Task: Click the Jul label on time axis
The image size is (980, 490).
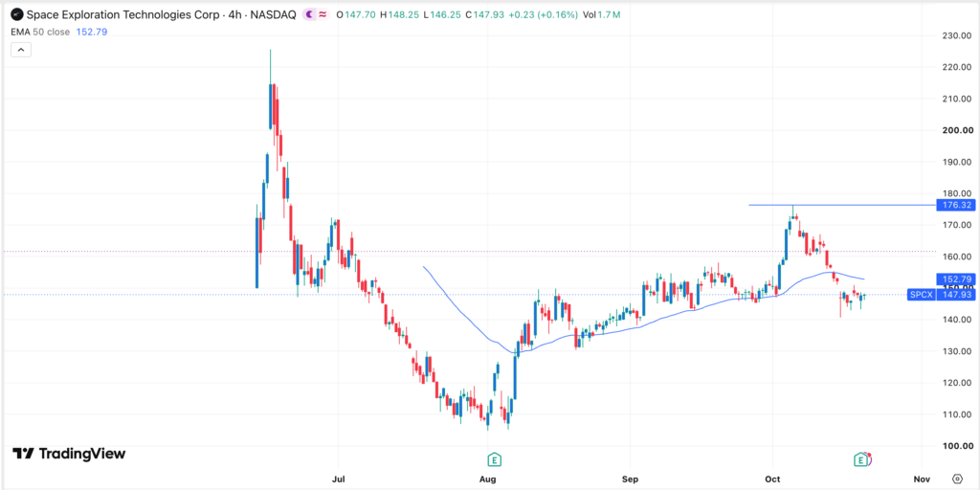Action: tap(338, 479)
